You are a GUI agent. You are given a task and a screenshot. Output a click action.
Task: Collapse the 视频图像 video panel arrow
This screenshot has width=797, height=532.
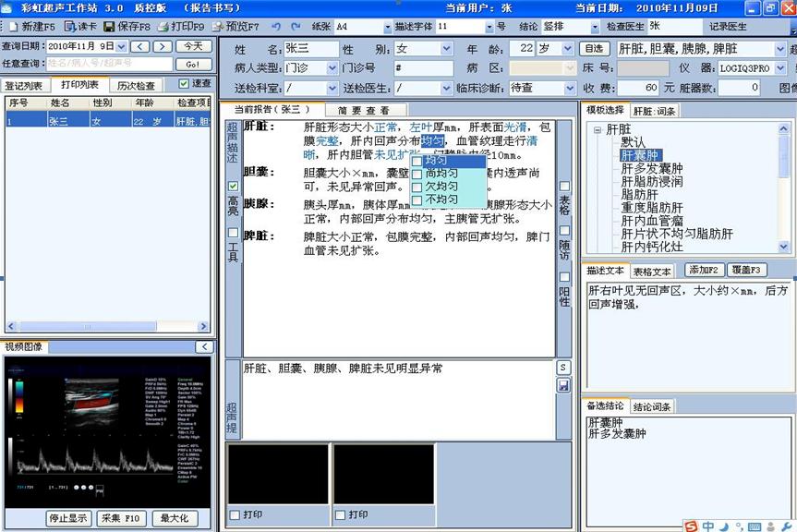[204, 346]
